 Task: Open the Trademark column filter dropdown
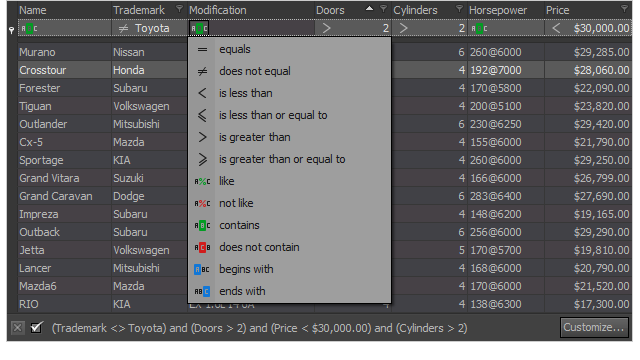(x=179, y=8)
